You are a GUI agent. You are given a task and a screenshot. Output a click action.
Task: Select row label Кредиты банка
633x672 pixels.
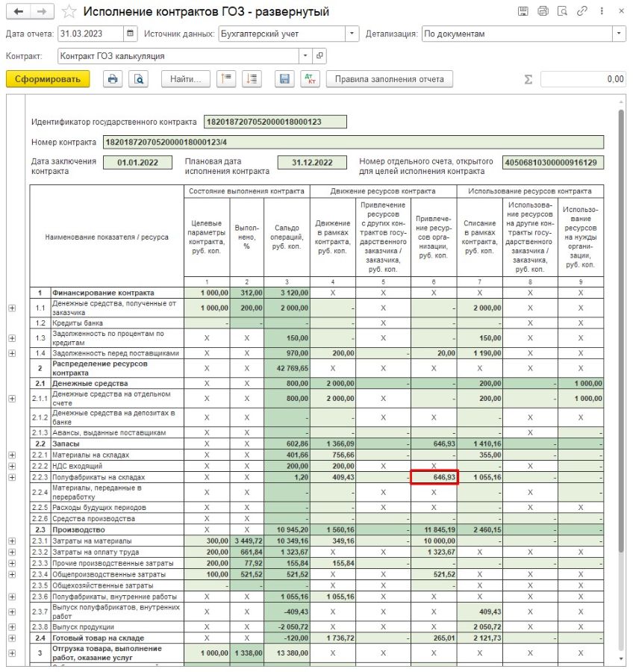(x=78, y=323)
